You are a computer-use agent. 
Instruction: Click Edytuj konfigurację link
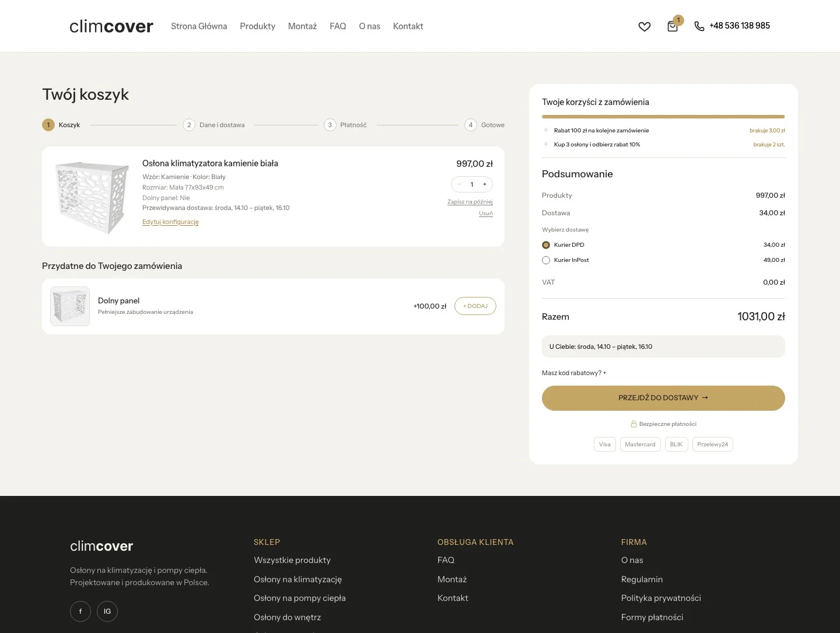click(x=170, y=222)
